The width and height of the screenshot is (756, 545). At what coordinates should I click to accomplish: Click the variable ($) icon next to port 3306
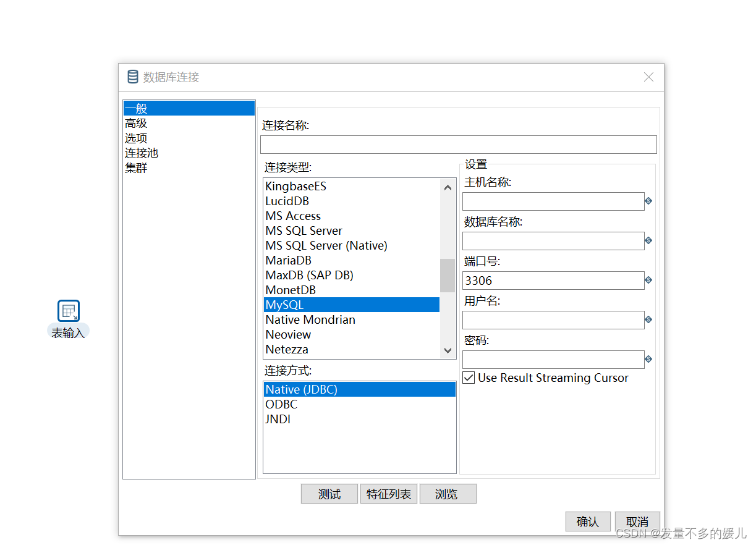(650, 281)
